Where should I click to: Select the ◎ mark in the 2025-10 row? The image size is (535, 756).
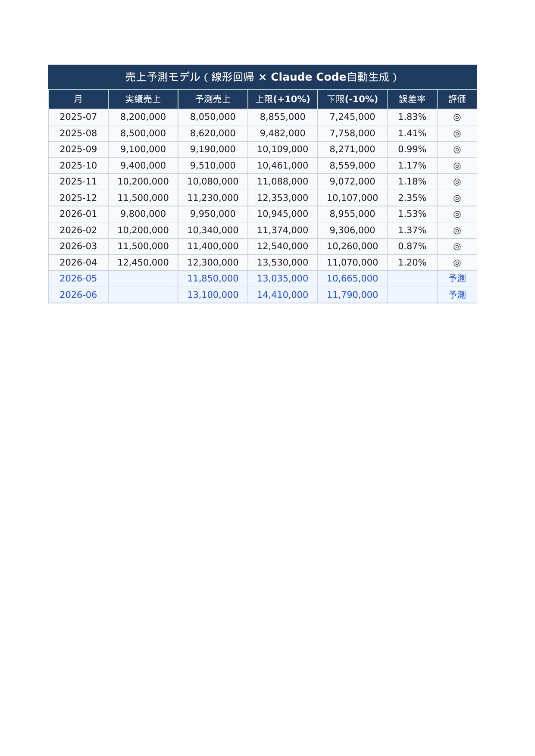coord(457,166)
